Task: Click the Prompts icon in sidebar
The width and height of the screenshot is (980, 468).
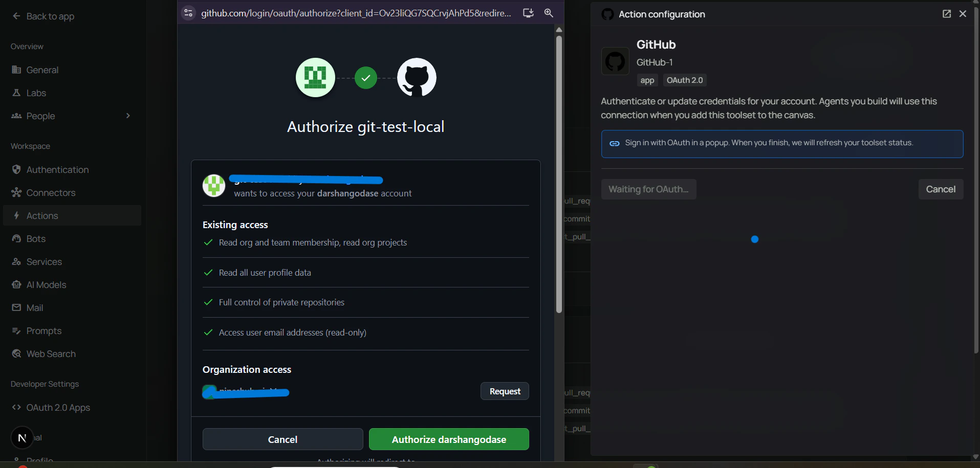Action: (x=16, y=330)
